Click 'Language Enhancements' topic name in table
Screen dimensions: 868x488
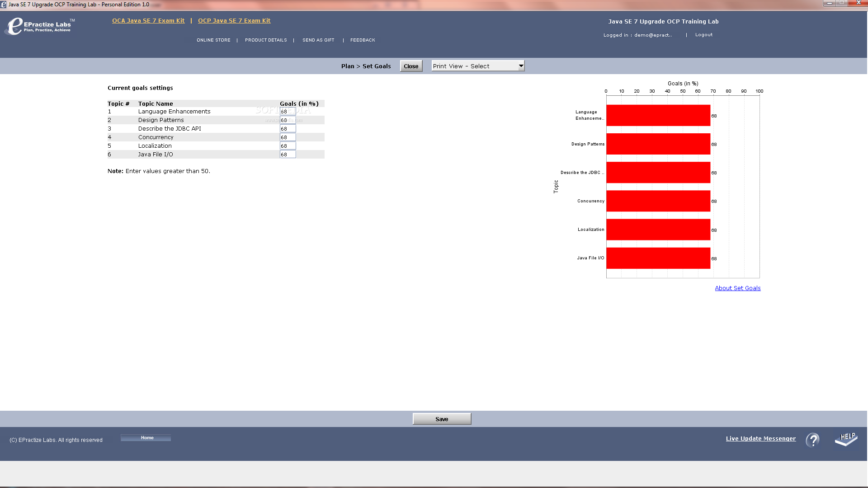point(174,112)
